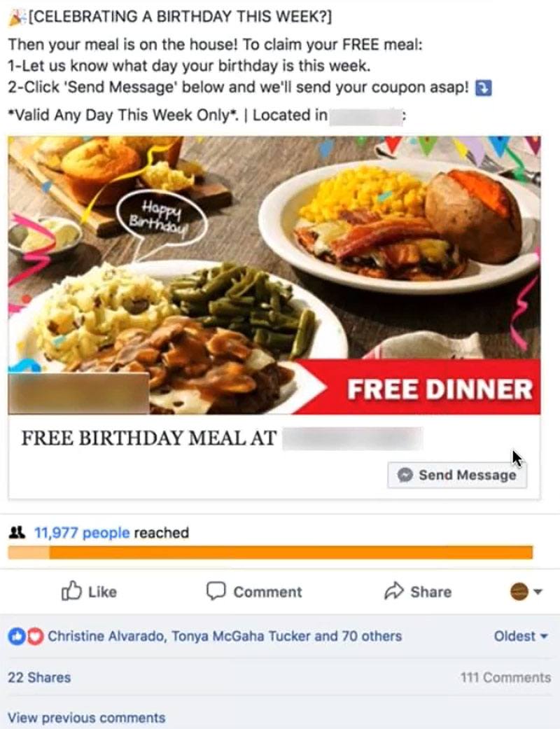
Task: Expand the Oldest comment sort dropdown
Action: pos(521,636)
